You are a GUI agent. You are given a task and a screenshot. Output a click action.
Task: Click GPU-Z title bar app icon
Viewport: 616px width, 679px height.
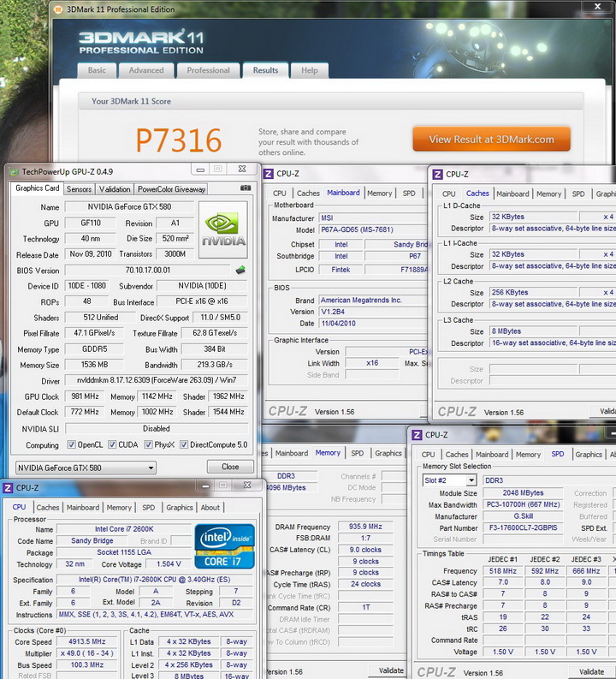coord(15,172)
